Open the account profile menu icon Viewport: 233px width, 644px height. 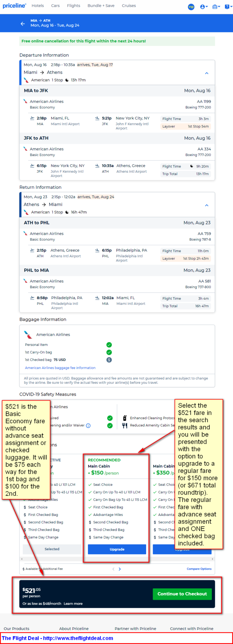[204, 7]
